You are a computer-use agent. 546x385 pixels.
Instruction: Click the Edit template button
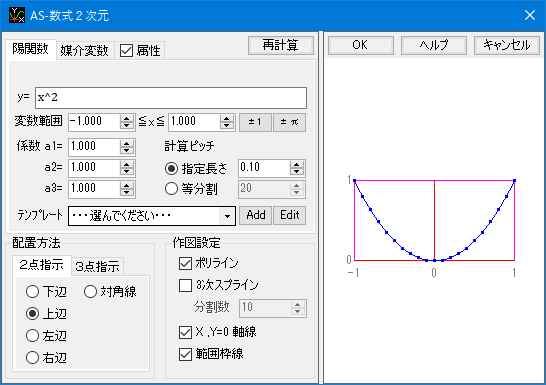(289, 215)
